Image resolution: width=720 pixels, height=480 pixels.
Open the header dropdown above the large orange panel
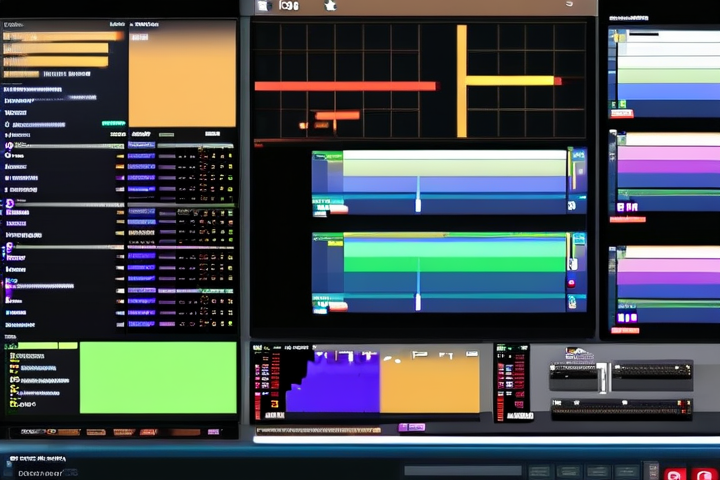(145, 22)
